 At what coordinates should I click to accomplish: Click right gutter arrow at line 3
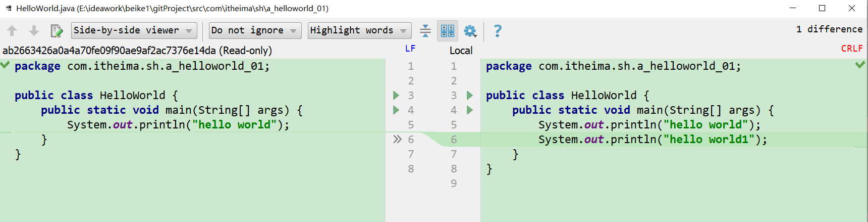coord(470,95)
